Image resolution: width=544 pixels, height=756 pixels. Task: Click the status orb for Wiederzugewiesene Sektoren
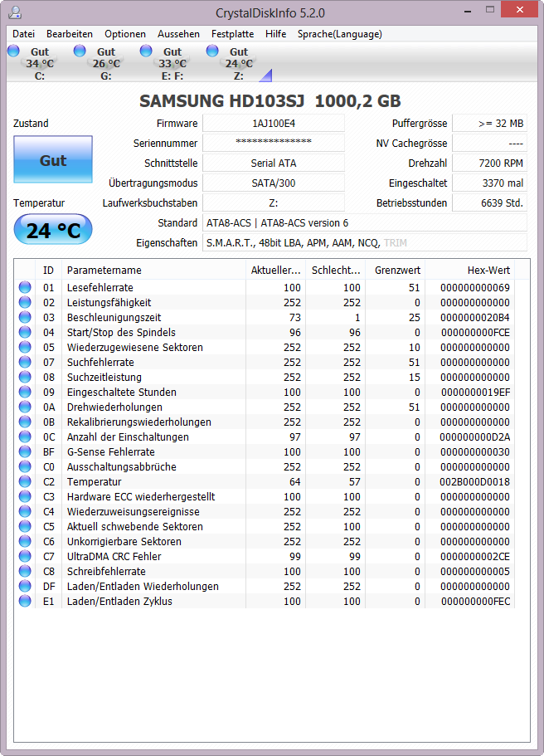coord(25,347)
